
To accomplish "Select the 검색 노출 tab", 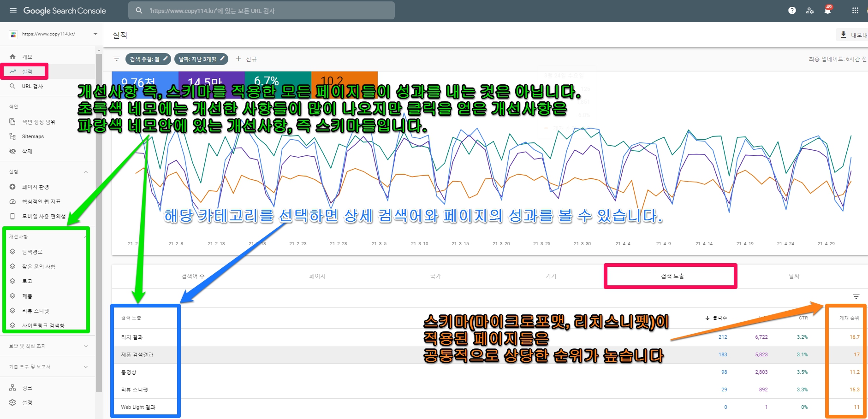I will (672, 276).
